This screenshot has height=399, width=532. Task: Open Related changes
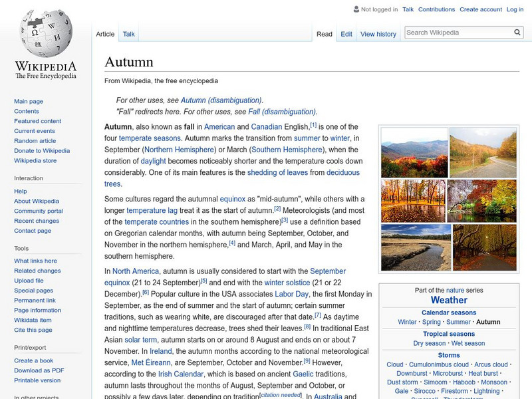tap(37, 271)
